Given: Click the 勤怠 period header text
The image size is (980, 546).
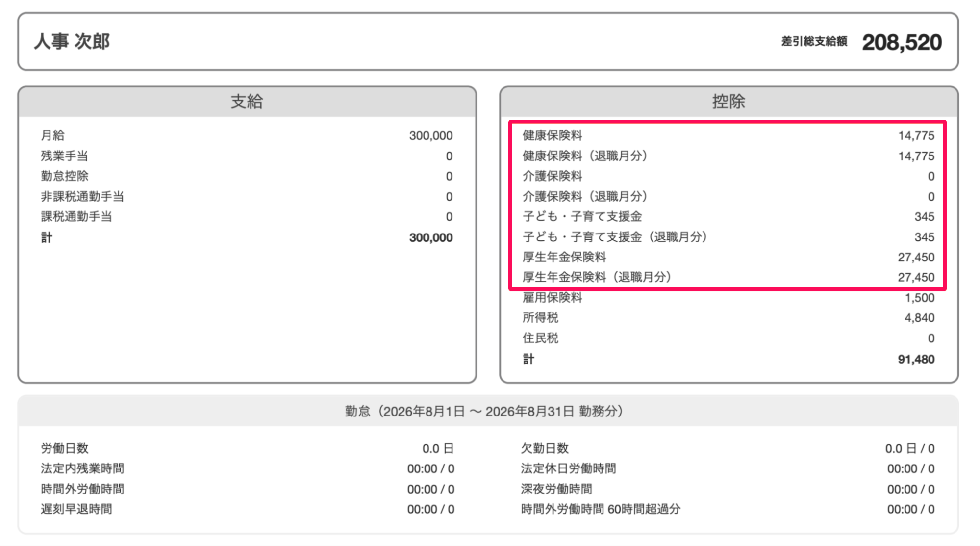Looking at the screenshot, I should tap(484, 411).
